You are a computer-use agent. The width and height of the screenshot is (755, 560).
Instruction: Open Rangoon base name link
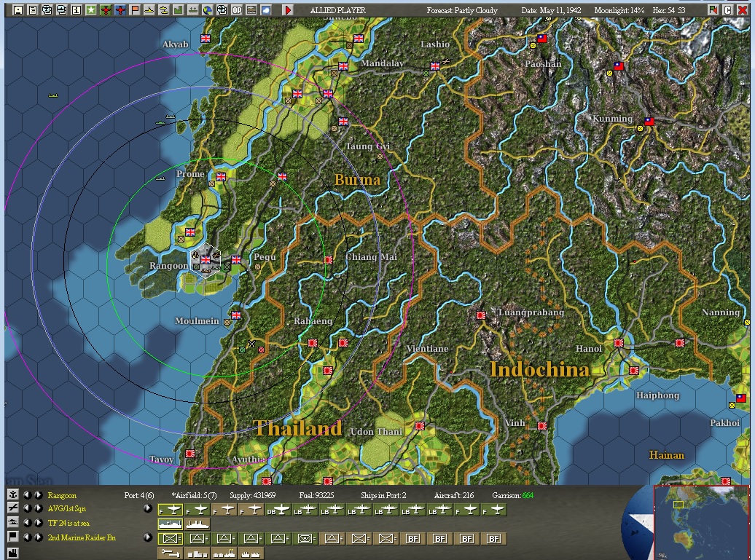tap(62, 495)
